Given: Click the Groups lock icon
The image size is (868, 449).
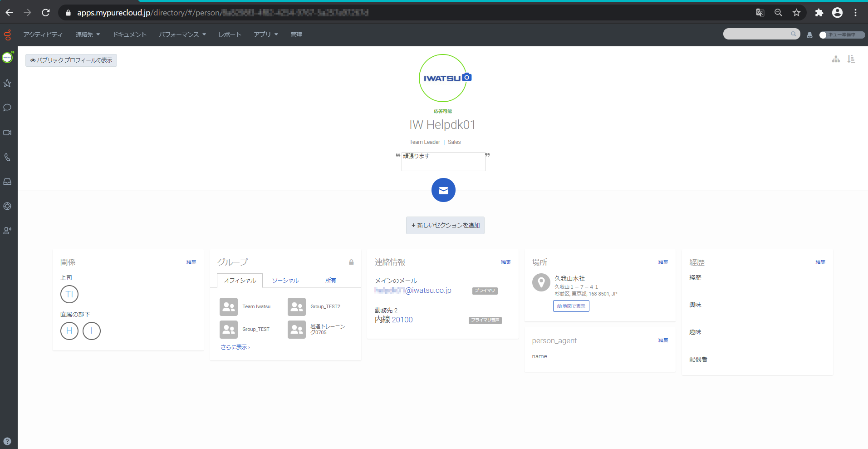Looking at the screenshot, I should coord(351,262).
